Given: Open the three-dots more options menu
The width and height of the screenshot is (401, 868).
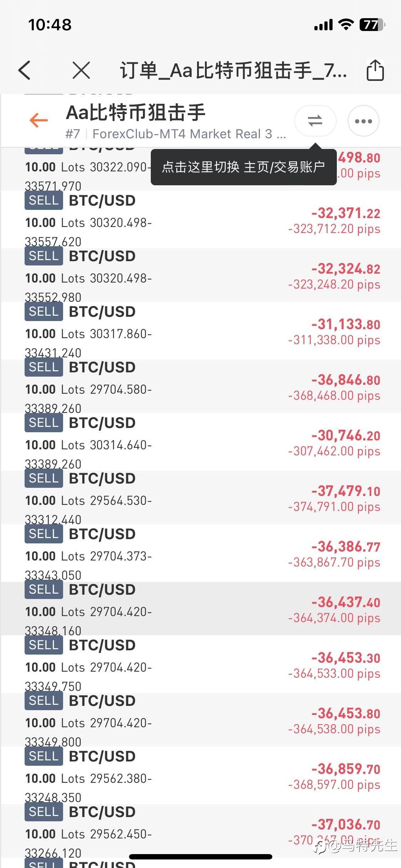Looking at the screenshot, I should pyautogui.click(x=363, y=121).
